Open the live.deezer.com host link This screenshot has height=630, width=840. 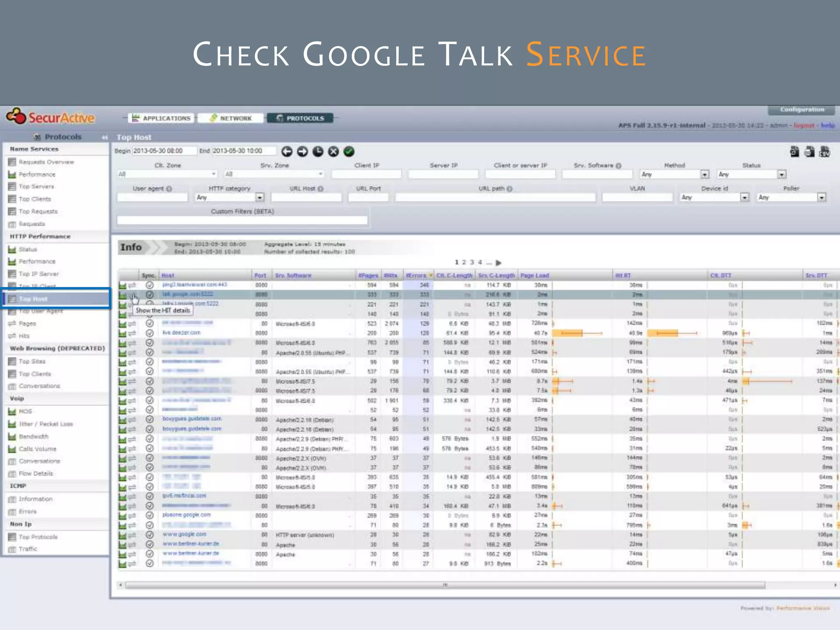click(x=181, y=333)
